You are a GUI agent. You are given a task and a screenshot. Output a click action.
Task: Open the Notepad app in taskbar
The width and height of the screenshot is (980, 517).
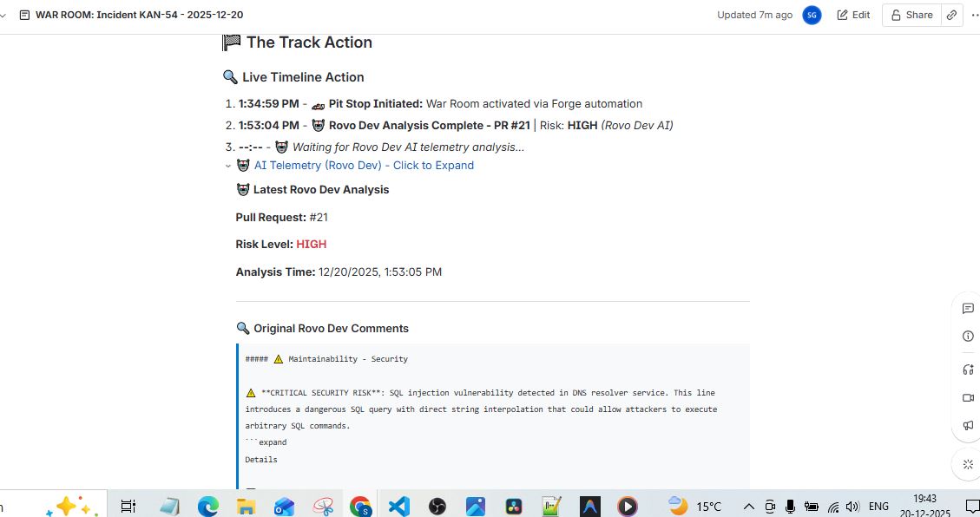169,506
